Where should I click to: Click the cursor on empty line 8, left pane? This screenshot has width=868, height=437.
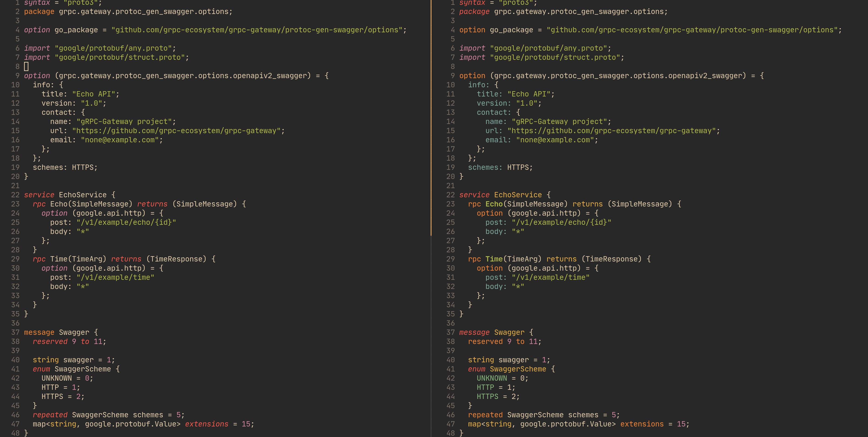[26, 66]
